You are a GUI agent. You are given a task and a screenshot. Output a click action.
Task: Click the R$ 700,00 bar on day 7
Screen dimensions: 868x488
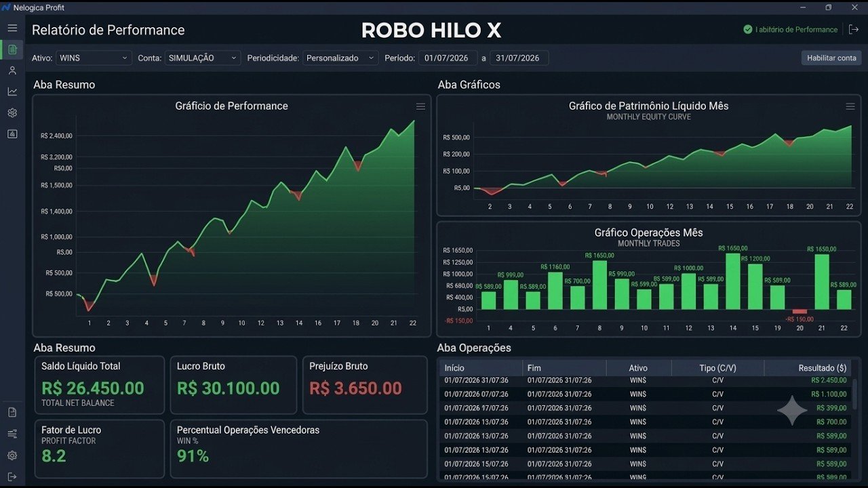point(577,298)
